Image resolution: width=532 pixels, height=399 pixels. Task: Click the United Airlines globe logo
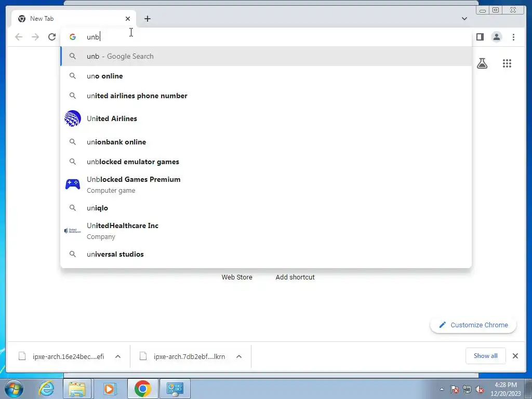pos(73,118)
